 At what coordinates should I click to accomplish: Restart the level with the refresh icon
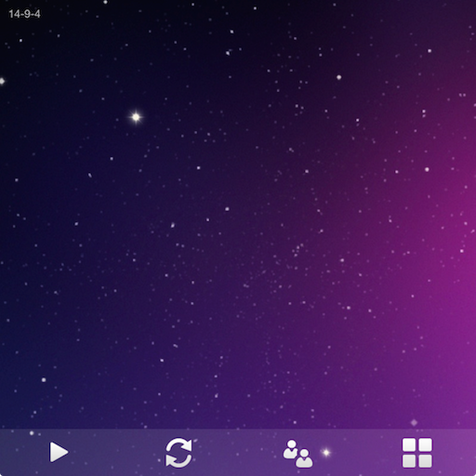pos(178,453)
